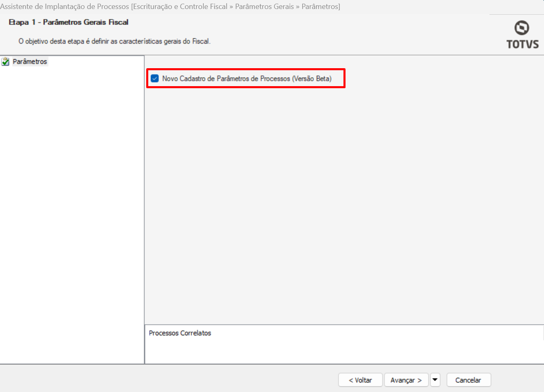Click the Processos Correlatos heading
544x392 pixels.
[180, 333]
